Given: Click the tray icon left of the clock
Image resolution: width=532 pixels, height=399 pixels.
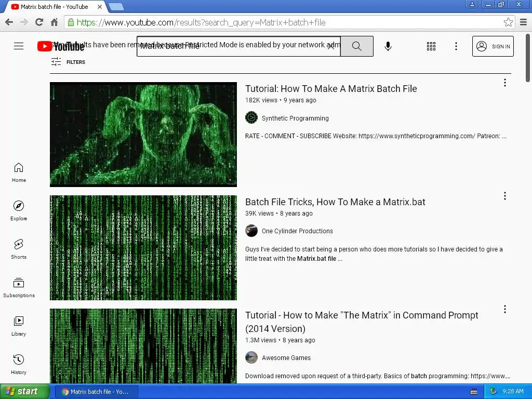Looking at the screenshot, I should point(494,392).
